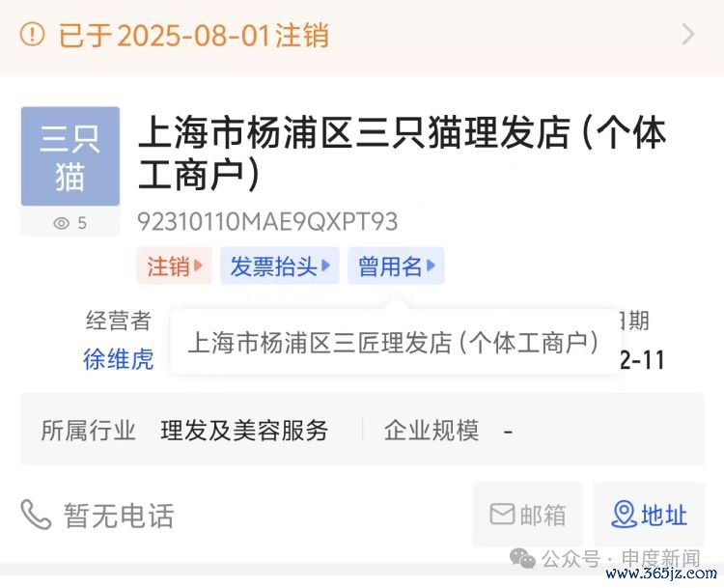Tap the 三只猫 company logo thumbnail

click(70, 156)
